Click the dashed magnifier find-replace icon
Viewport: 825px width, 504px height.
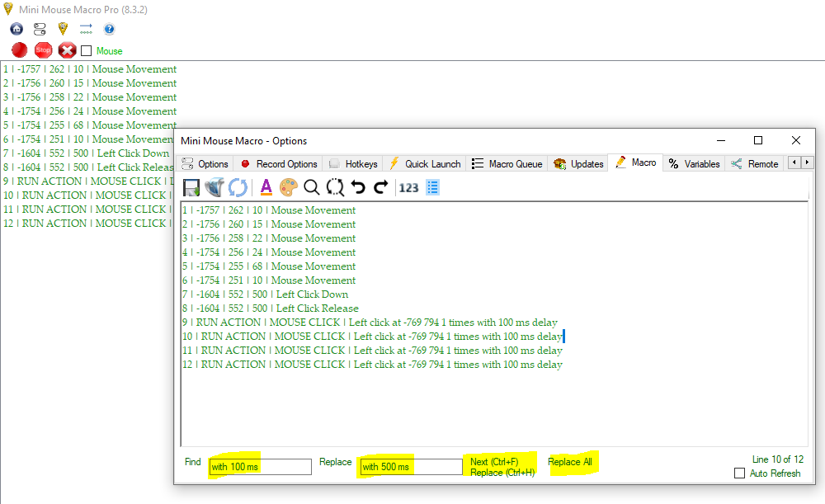335,187
